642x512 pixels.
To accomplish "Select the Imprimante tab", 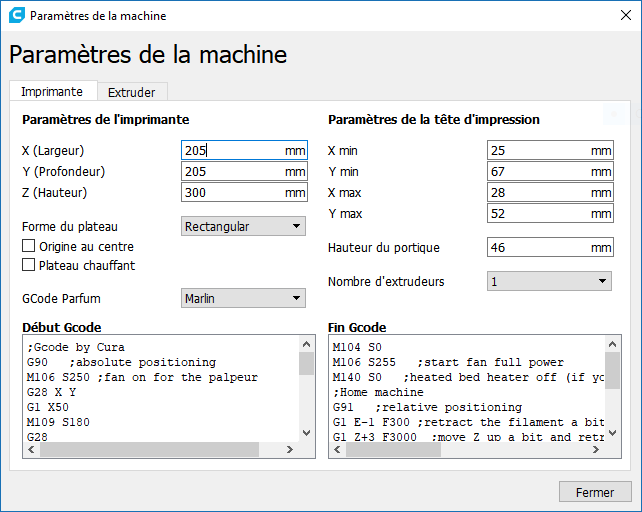I will (52, 91).
